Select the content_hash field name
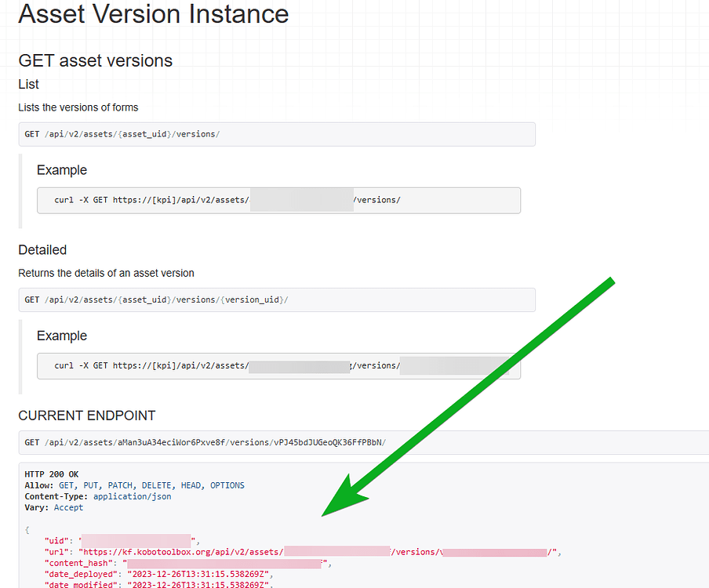 click(x=78, y=562)
